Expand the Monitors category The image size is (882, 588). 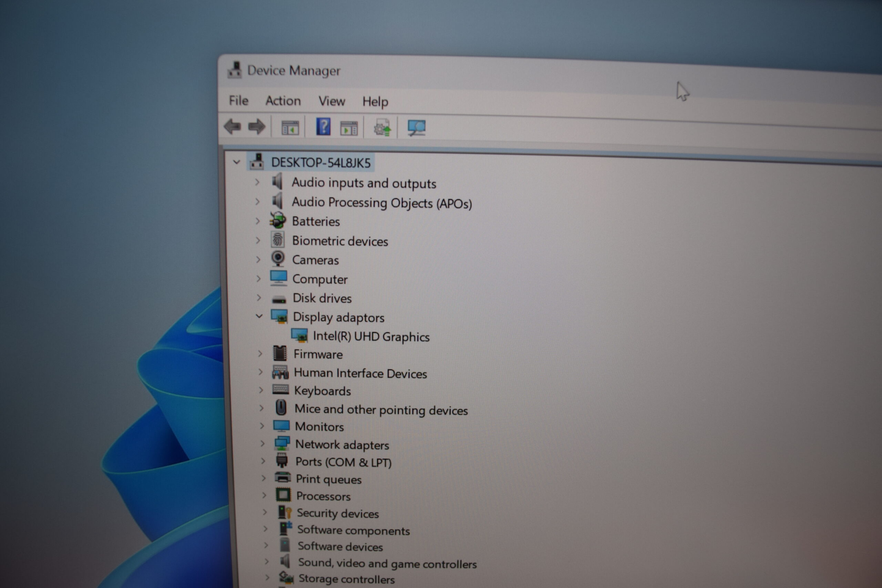click(262, 426)
